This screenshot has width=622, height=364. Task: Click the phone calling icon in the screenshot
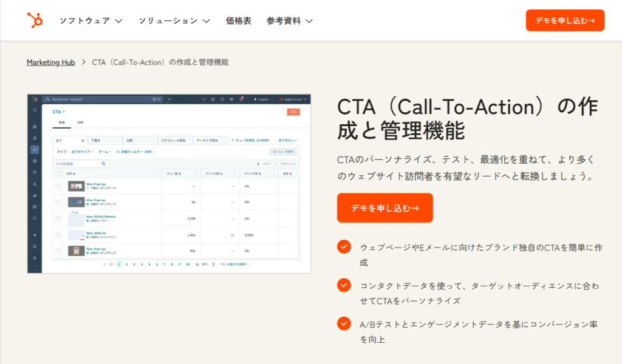204,99
